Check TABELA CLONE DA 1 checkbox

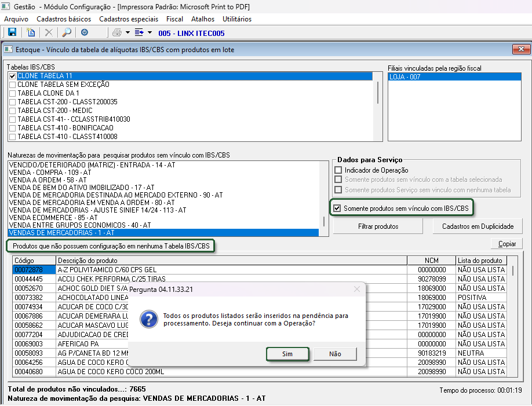(13, 93)
